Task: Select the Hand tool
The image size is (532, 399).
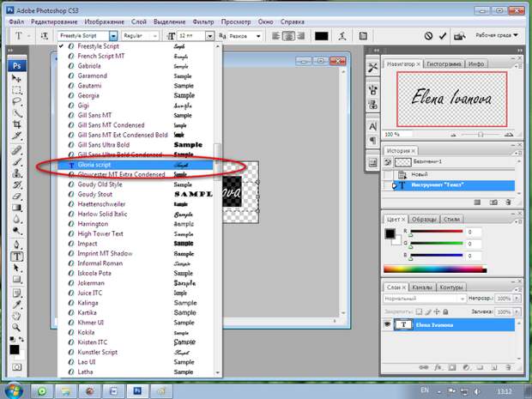Action: coord(16,316)
